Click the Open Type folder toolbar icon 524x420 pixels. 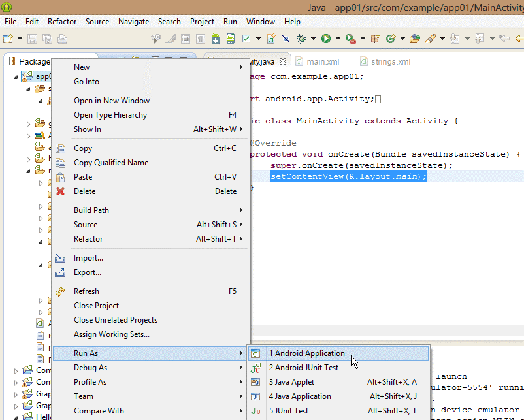(414, 39)
